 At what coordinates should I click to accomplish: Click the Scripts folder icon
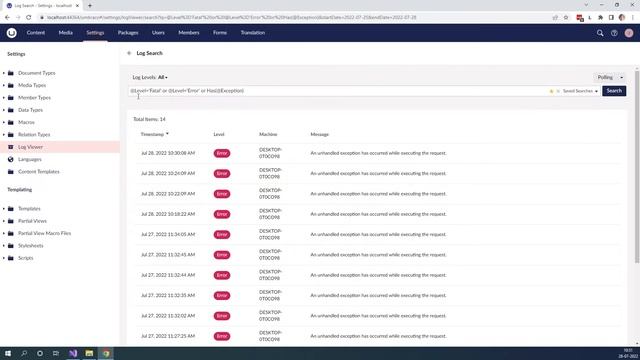[x=11, y=258]
